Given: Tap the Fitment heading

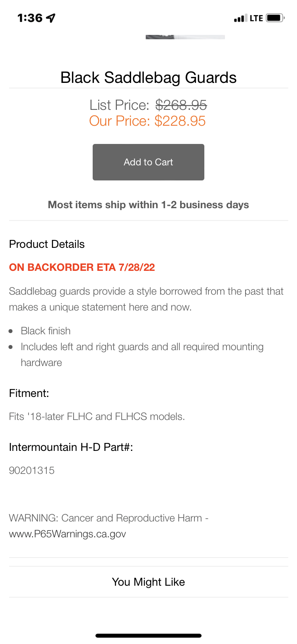Looking at the screenshot, I should 29,393.
